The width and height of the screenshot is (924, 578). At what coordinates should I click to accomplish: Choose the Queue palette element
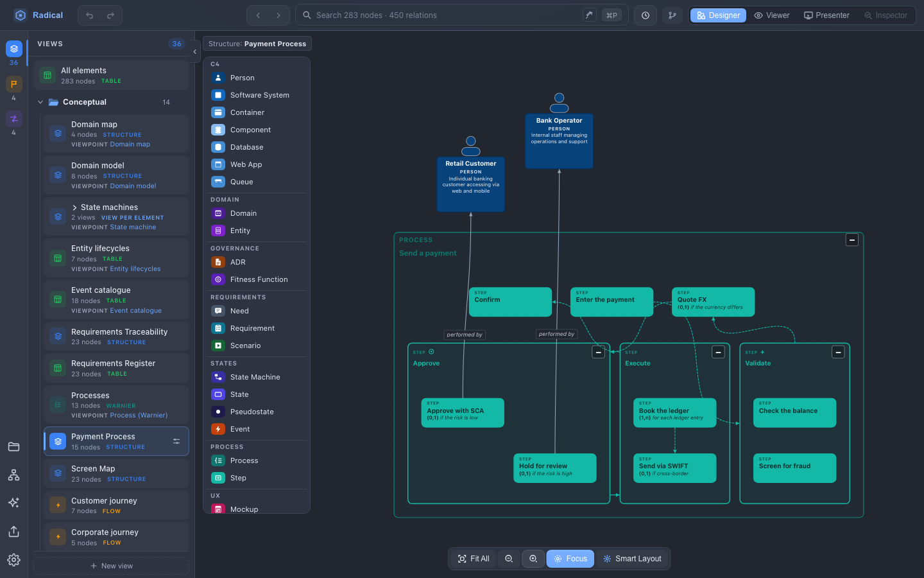pyautogui.click(x=257, y=182)
